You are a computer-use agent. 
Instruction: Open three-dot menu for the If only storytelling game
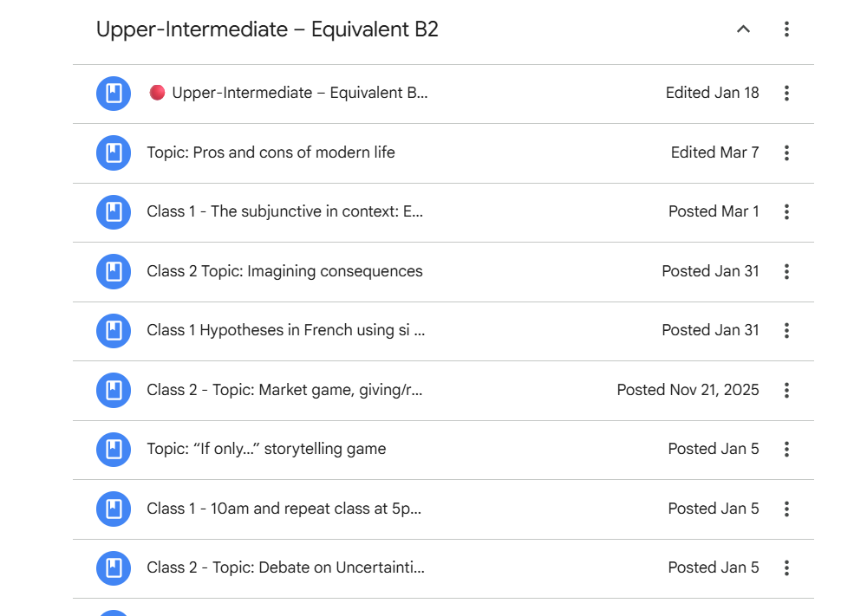pos(786,450)
